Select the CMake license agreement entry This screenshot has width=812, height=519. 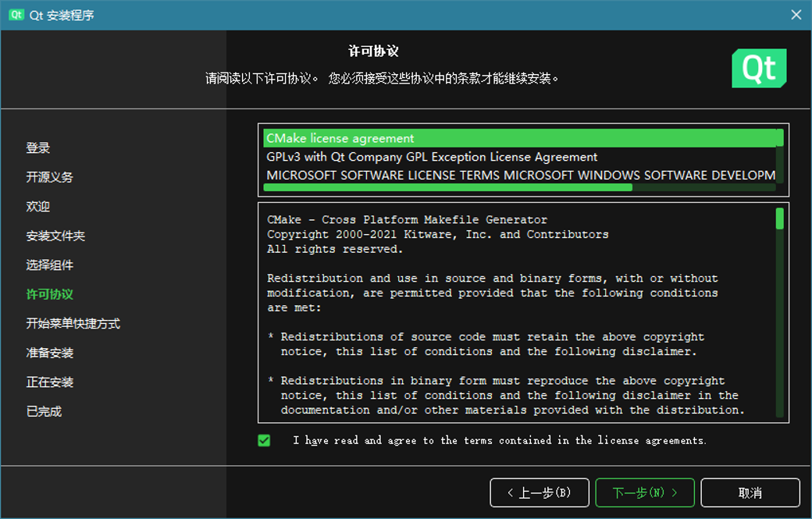click(x=520, y=138)
